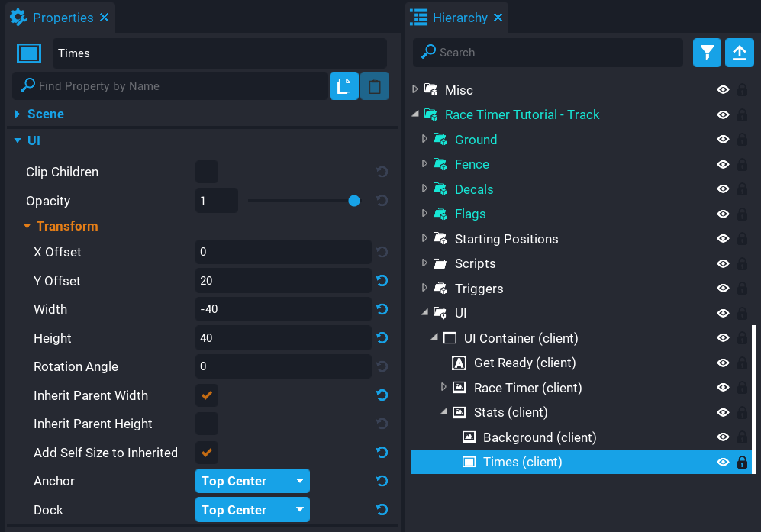Click the Opacity slider handle
This screenshot has width=761, height=532.
[354, 201]
